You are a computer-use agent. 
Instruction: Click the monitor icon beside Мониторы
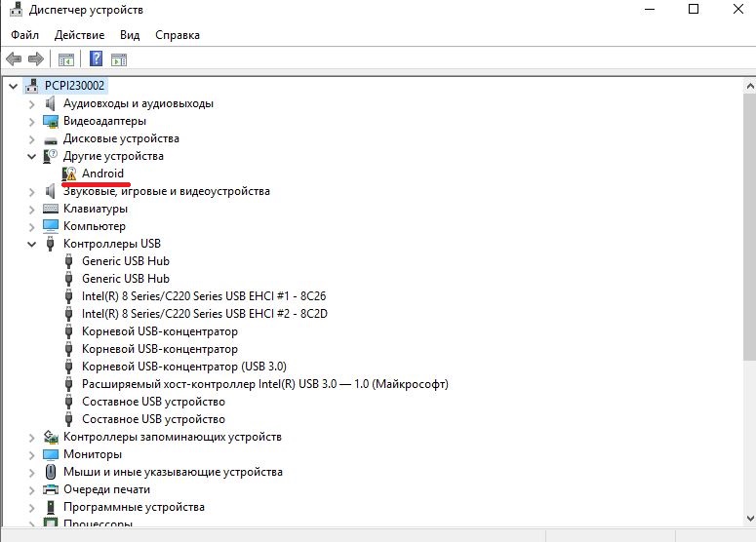pyautogui.click(x=51, y=454)
